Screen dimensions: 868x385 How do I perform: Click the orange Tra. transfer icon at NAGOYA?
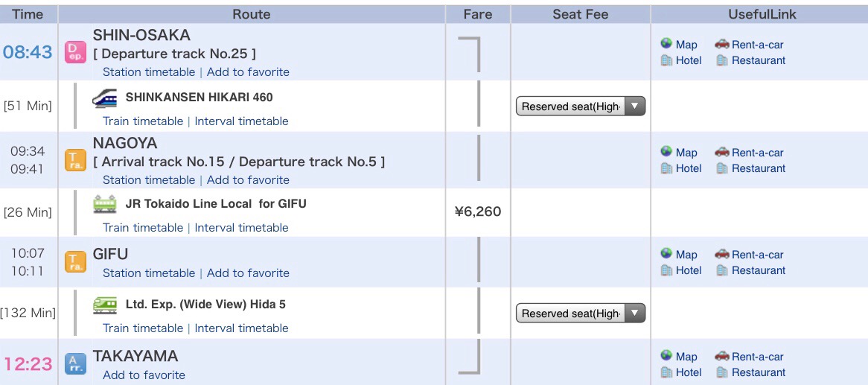(x=75, y=161)
